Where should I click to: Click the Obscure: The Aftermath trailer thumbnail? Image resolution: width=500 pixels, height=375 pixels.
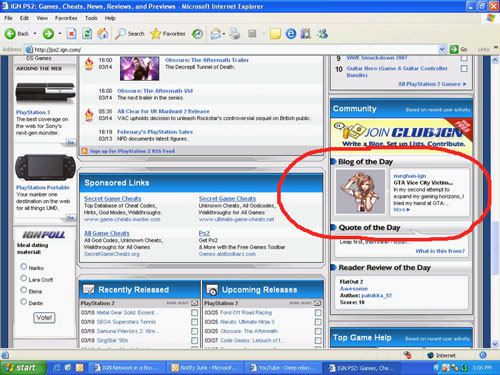pyautogui.click(x=139, y=68)
